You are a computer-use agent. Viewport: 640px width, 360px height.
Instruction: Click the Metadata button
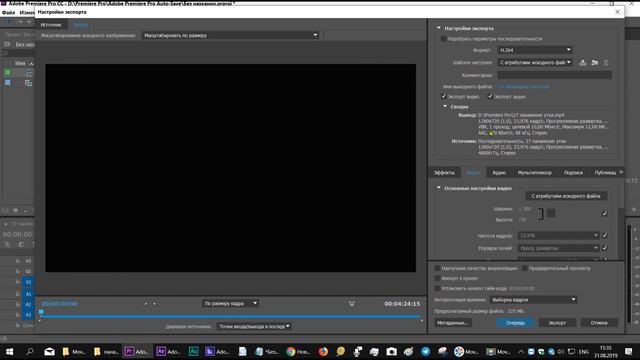coord(453,323)
